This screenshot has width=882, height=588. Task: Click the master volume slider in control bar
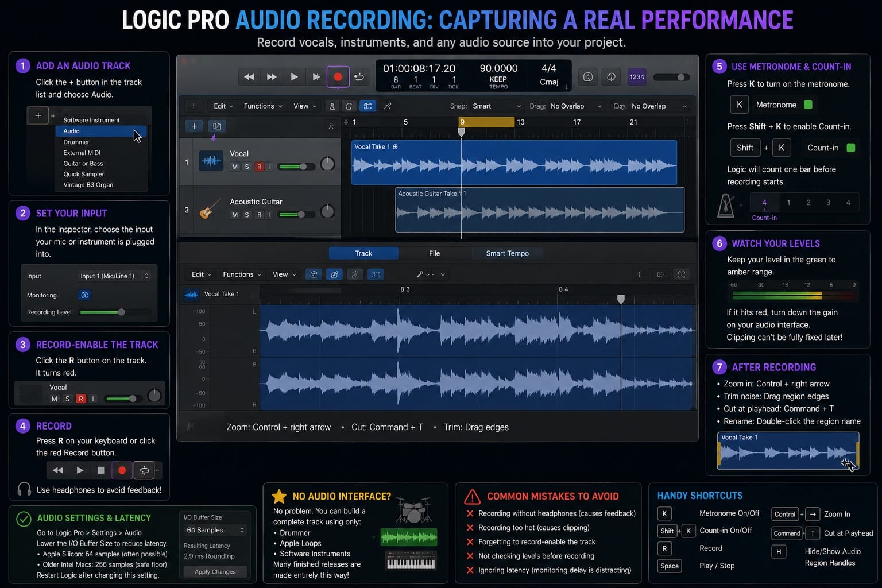tap(671, 77)
